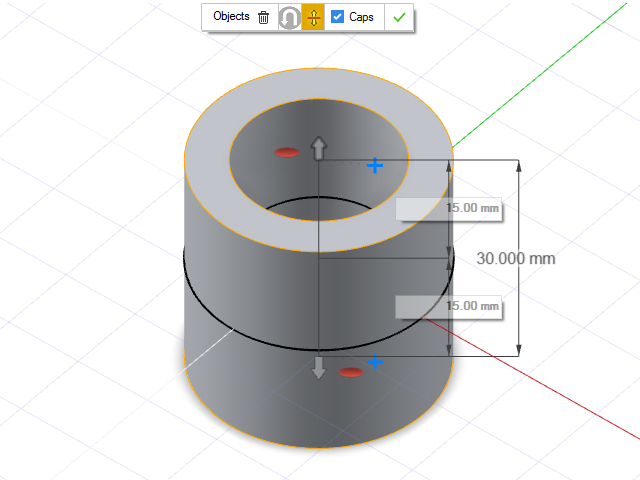Confirm the operation with the green checkmark
640x480 pixels.
click(x=399, y=17)
